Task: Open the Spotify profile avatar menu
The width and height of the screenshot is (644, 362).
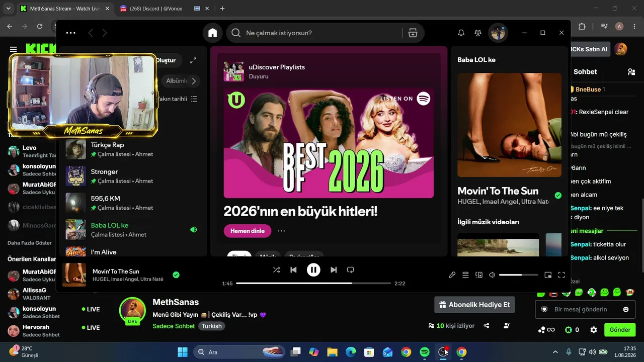Action: click(x=498, y=33)
